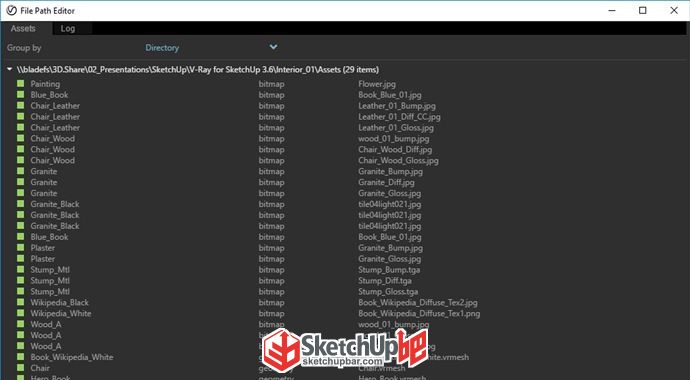Click the green square beside Wikipedia_Black

click(x=20, y=302)
